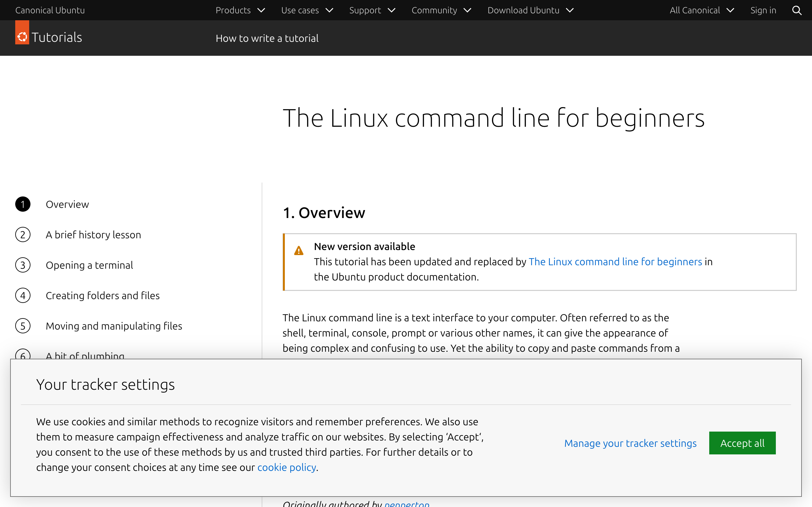Click the warning icon in the version banner
This screenshot has width=812, height=507.
(x=298, y=251)
